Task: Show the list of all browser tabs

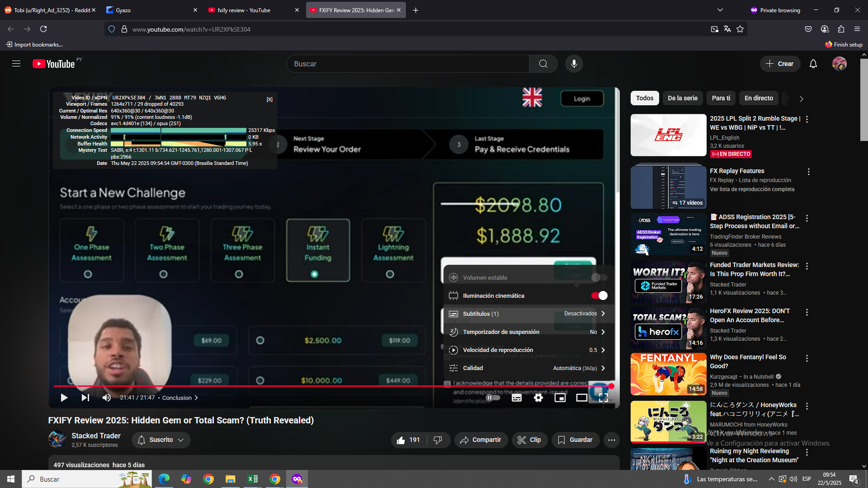Action: point(720,10)
